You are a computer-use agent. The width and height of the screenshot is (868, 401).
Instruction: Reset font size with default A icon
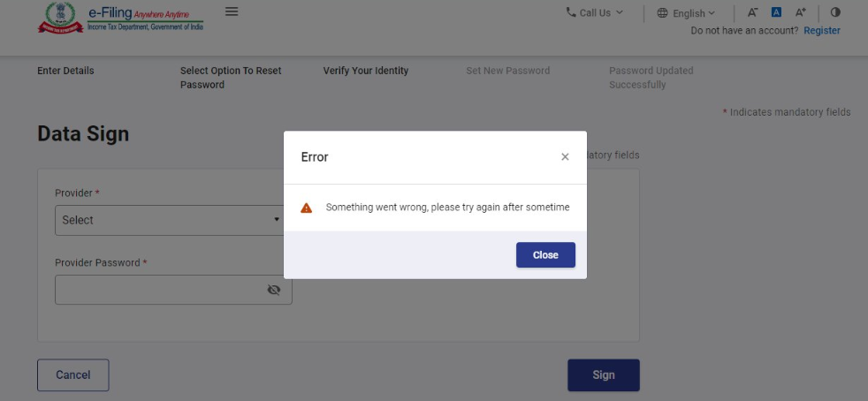(776, 12)
